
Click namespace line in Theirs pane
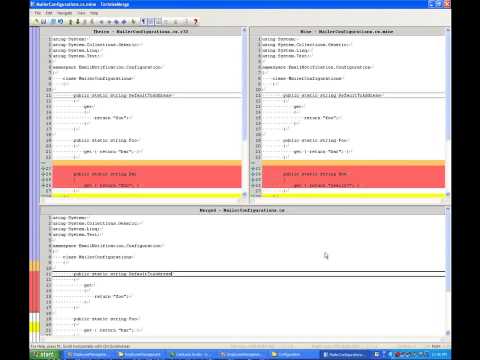[107, 67]
